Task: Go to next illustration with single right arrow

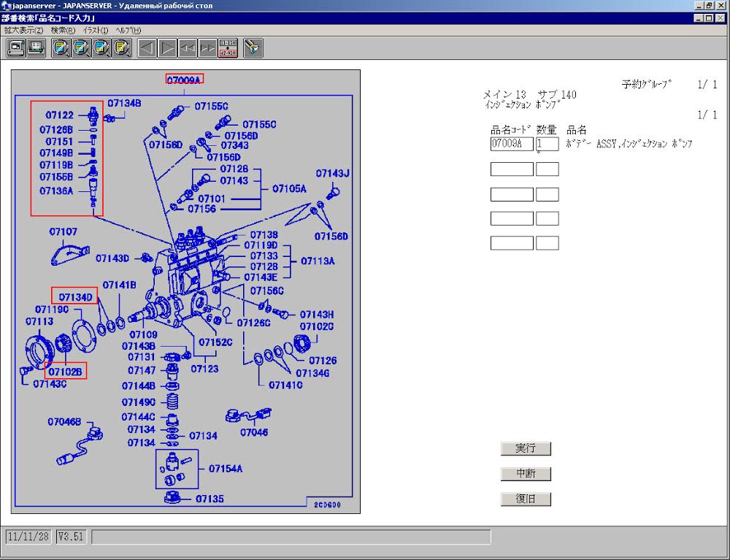Action: coord(168,48)
